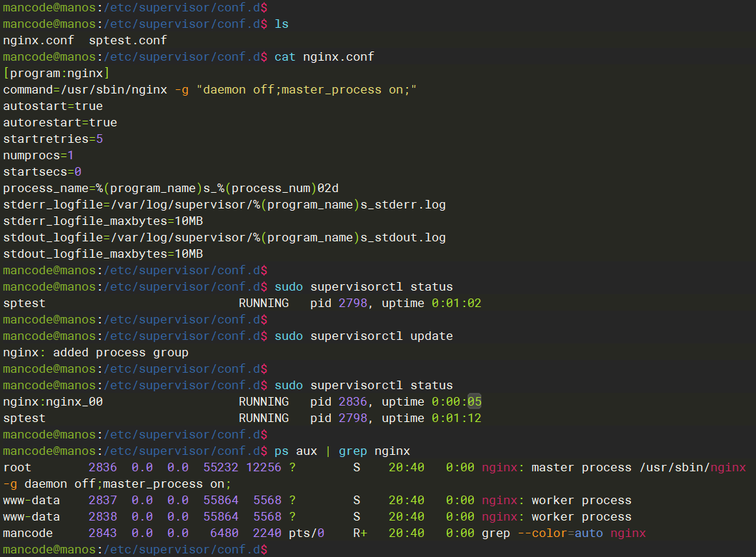Click the sudo supervisorctl update command
The height and width of the screenshot is (557, 756).
364,336
